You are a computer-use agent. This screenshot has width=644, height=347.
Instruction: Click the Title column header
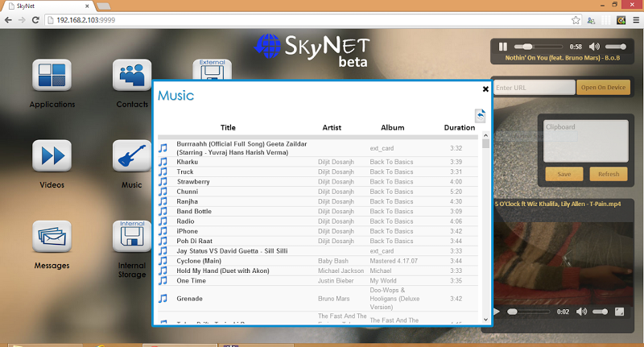point(228,128)
